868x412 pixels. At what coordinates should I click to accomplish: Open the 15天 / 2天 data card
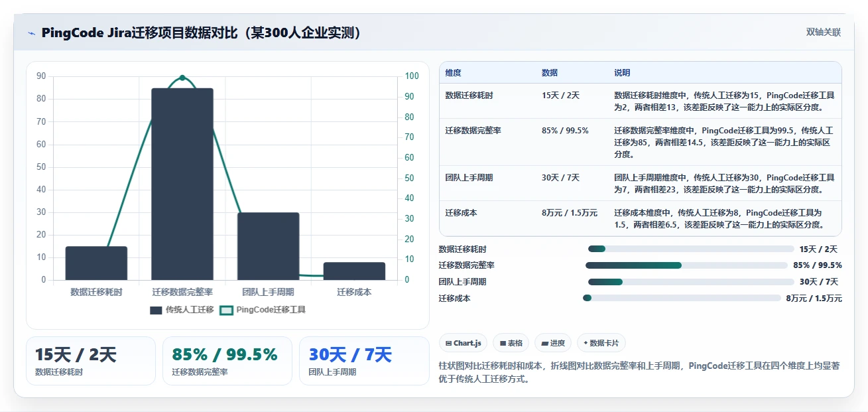pyautogui.click(x=91, y=361)
